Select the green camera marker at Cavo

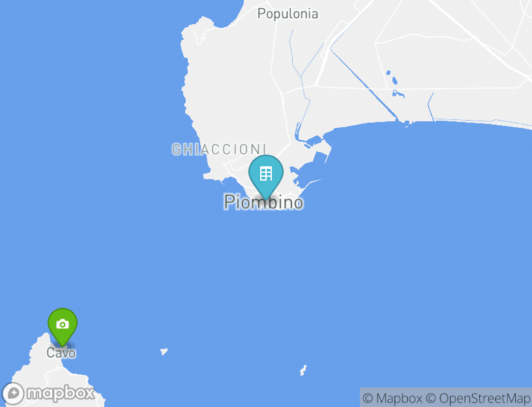(x=63, y=327)
